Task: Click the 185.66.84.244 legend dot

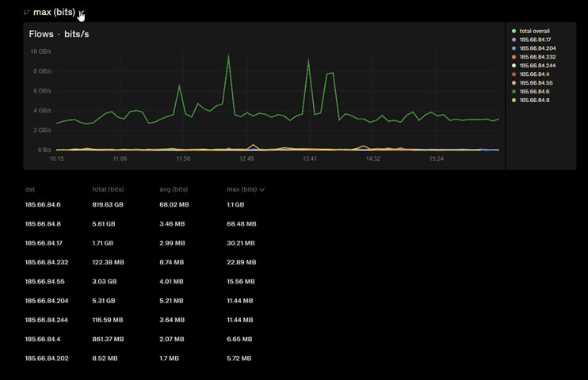Action: coord(514,66)
